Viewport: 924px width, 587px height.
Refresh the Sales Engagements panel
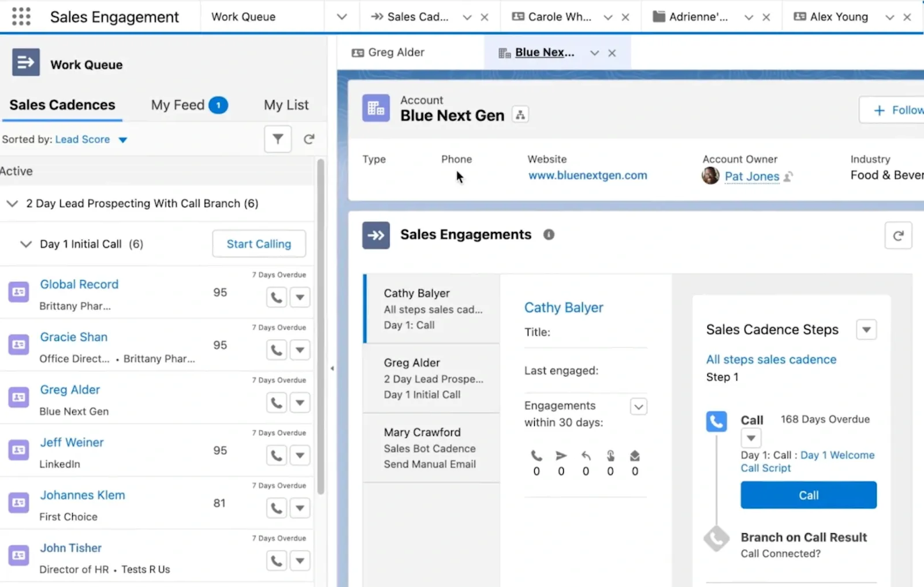[898, 235]
